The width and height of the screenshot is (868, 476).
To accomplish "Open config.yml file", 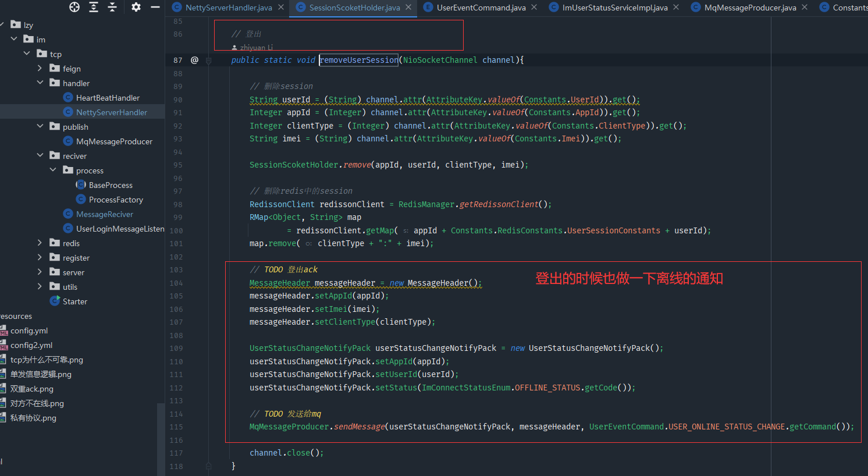I will pyautogui.click(x=29, y=331).
